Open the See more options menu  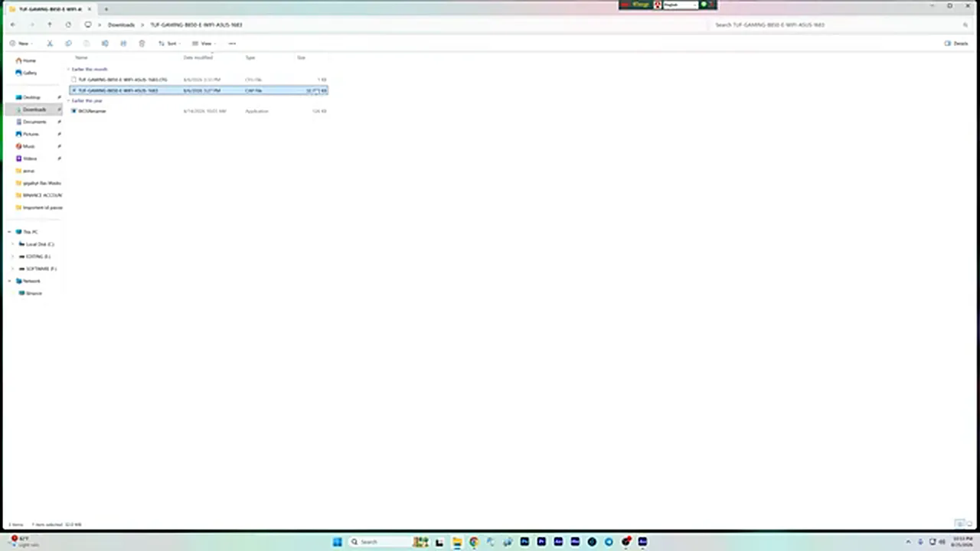click(x=232, y=44)
